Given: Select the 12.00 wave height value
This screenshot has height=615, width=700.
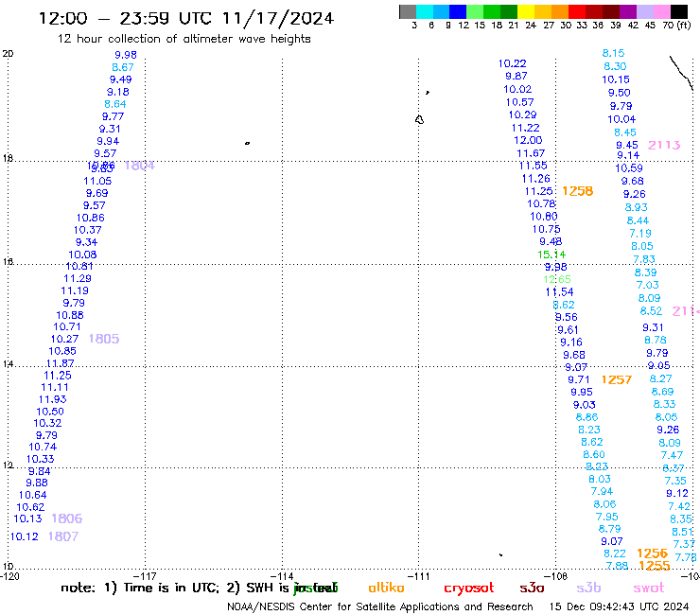Looking at the screenshot, I should click(x=528, y=140).
